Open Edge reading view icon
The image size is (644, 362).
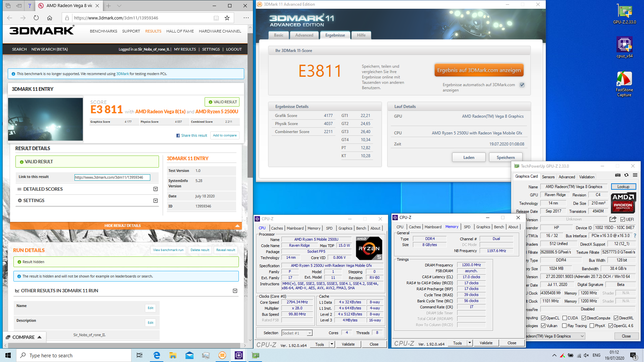[216, 18]
